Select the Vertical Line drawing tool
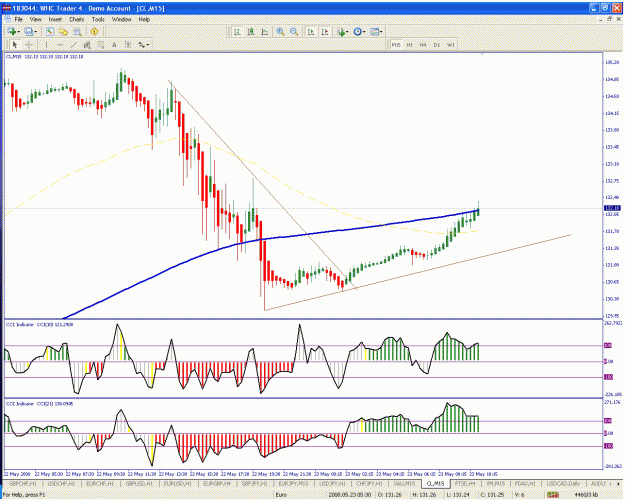The width and height of the screenshot is (625, 501). pyautogui.click(x=46, y=45)
